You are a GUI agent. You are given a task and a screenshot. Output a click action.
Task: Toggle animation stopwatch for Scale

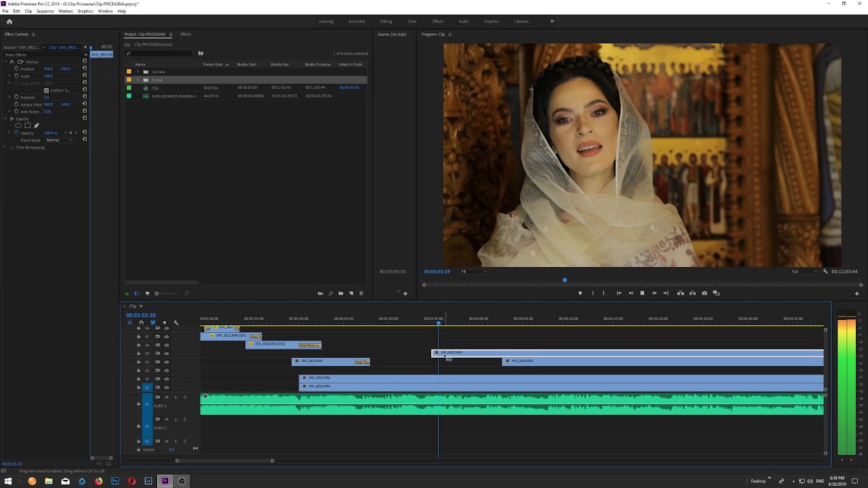16,76
